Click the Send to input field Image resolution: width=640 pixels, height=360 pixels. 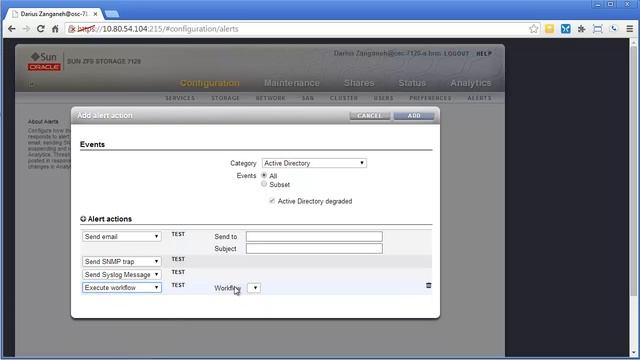(314, 236)
